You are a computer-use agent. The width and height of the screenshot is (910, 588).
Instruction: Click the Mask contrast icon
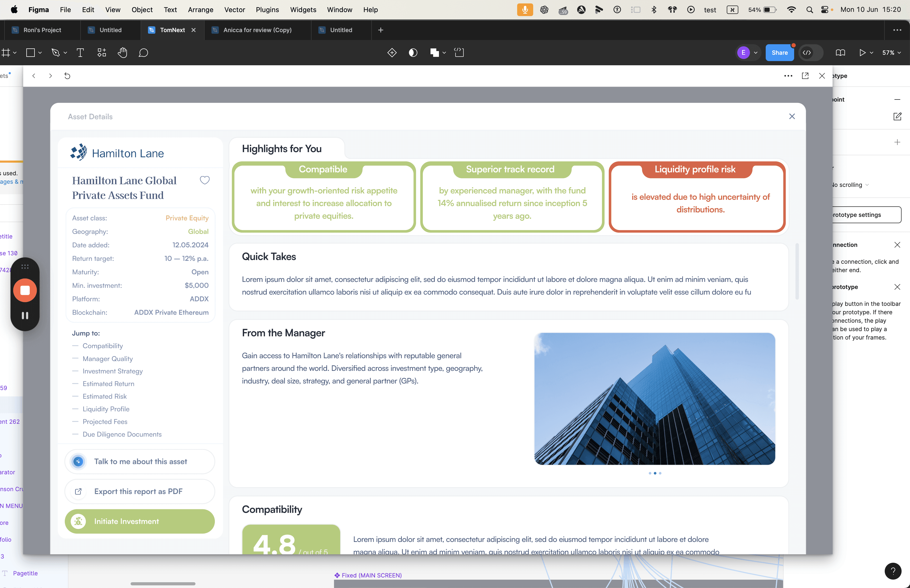click(x=413, y=53)
